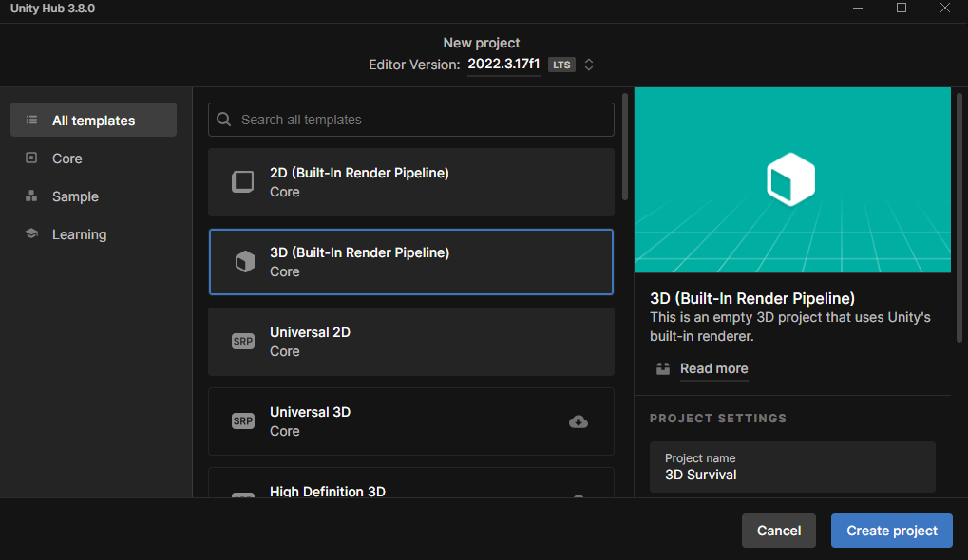Viewport: 968px width, 560px height.
Task: Switch to the Core templates category
Action: (x=94, y=158)
